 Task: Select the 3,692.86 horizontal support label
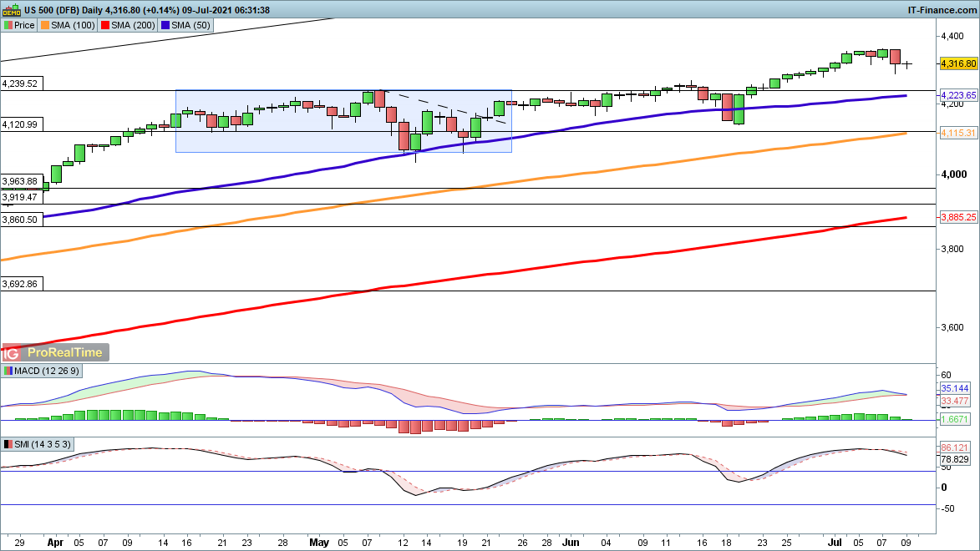pyautogui.click(x=20, y=285)
